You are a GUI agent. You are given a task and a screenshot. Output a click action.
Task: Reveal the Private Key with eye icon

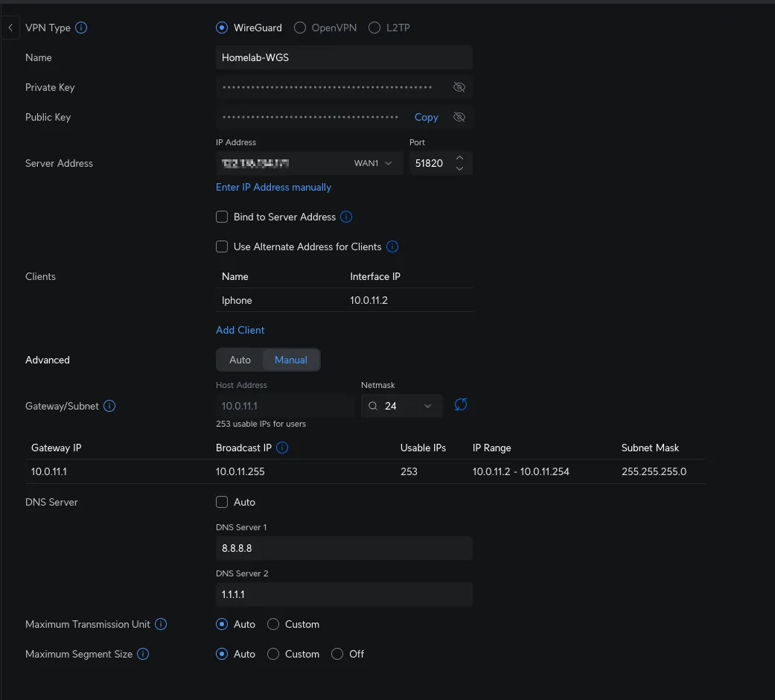click(459, 87)
